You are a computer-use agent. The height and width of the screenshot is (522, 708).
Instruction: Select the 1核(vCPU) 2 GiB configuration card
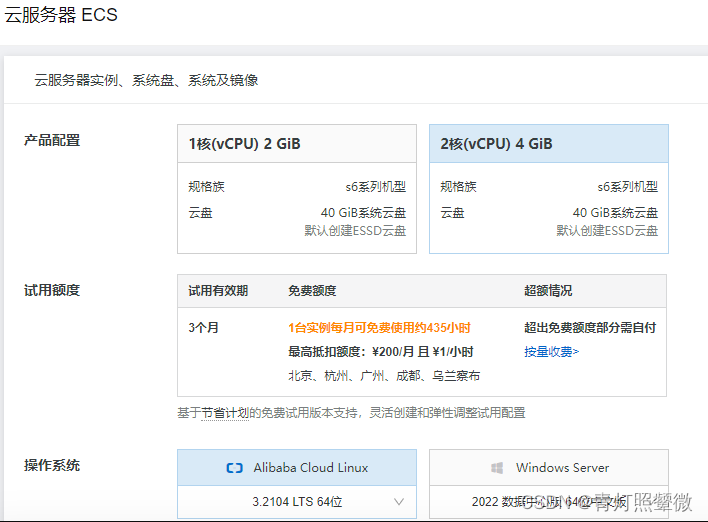click(297, 189)
